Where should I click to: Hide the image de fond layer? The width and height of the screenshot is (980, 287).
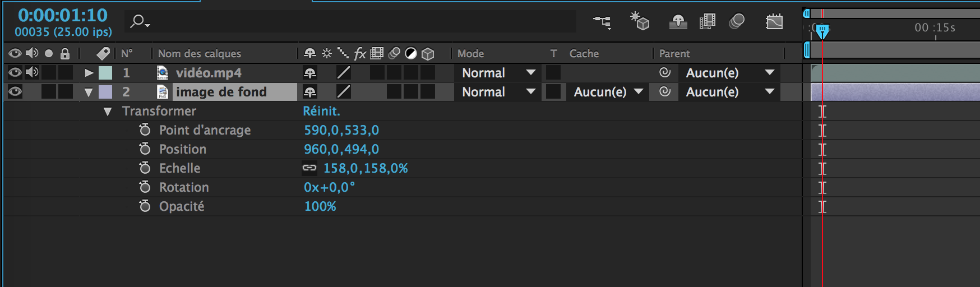coord(15,91)
